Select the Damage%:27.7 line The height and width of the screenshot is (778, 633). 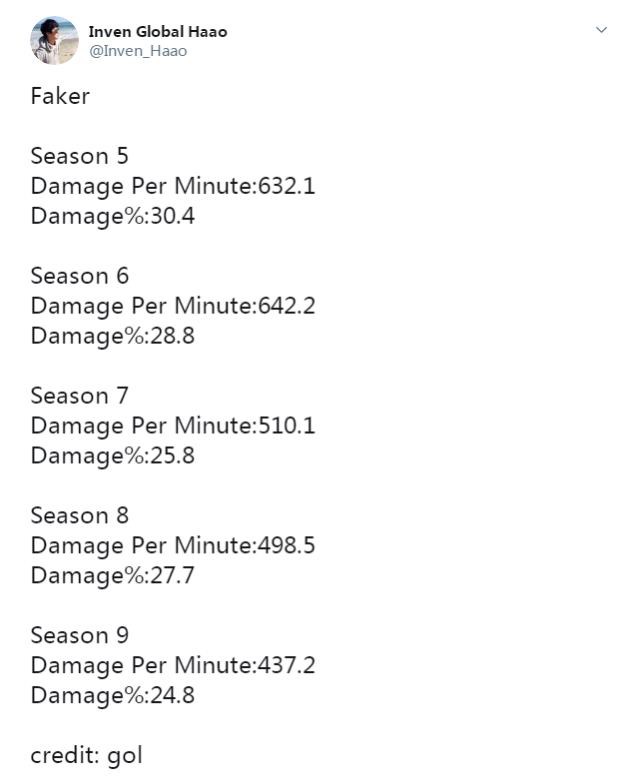point(113,576)
